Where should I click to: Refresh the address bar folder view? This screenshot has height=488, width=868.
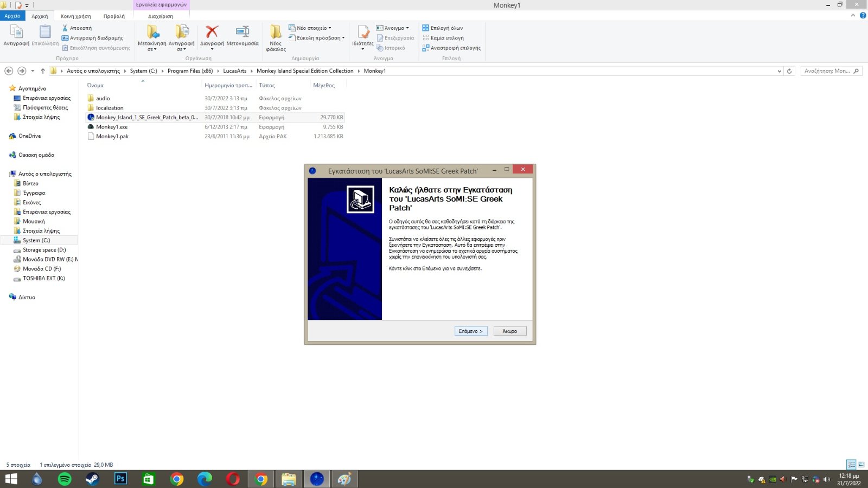pos(789,71)
